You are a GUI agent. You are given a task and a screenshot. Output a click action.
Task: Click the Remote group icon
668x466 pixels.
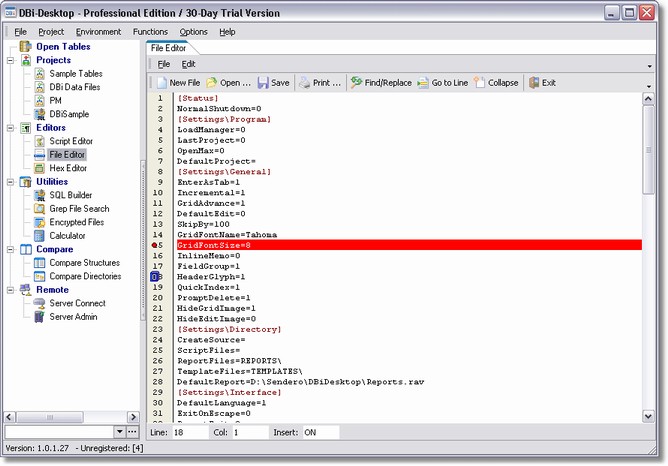click(26, 290)
